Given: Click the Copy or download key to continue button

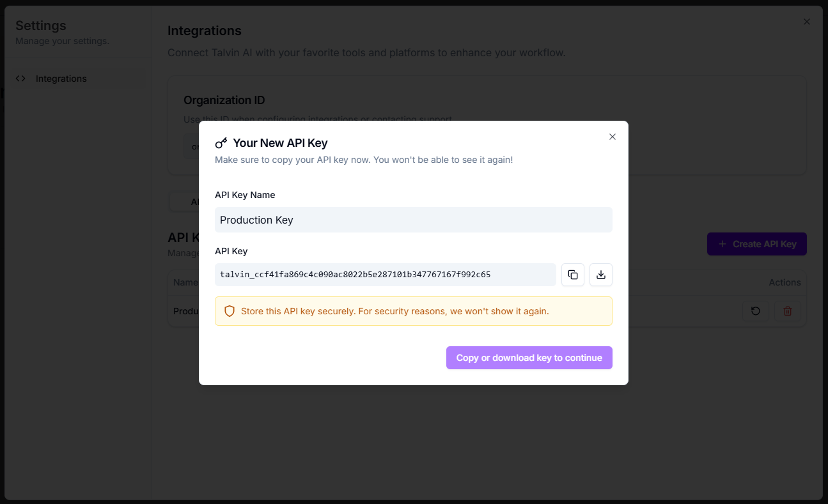Looking at the screenshot, I should click(529, 358).
